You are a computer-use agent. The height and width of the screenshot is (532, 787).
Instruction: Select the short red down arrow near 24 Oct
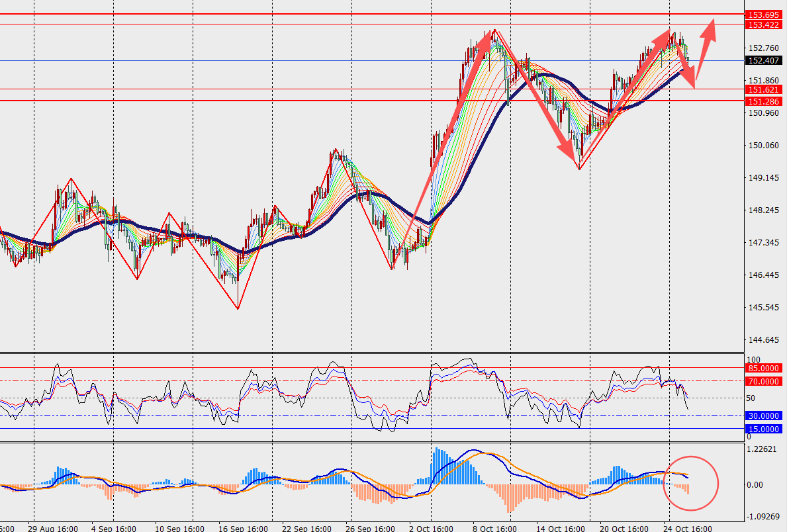[687, 66]
